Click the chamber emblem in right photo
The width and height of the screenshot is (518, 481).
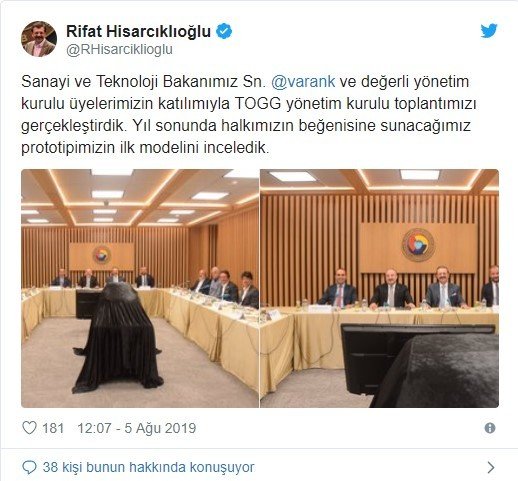pos(418,245)
